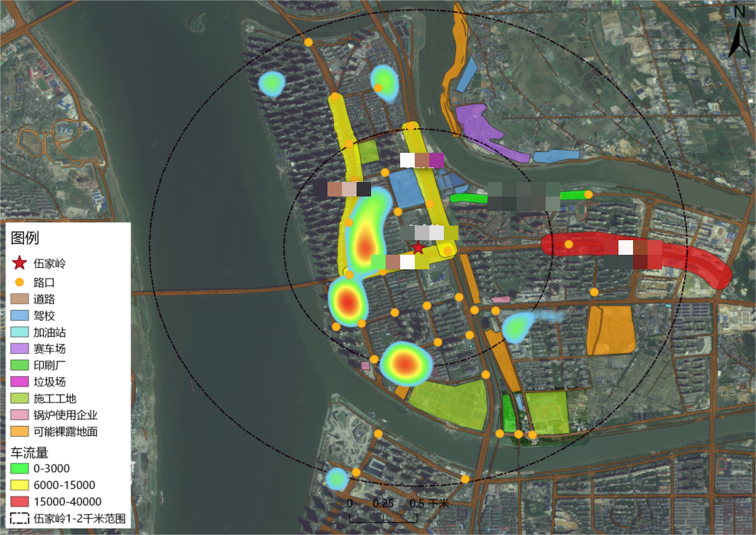Viewport: 756px width, 535px height.
Task: Click the orange 路口 dot in the legend
Action: (x=20, y=282)
